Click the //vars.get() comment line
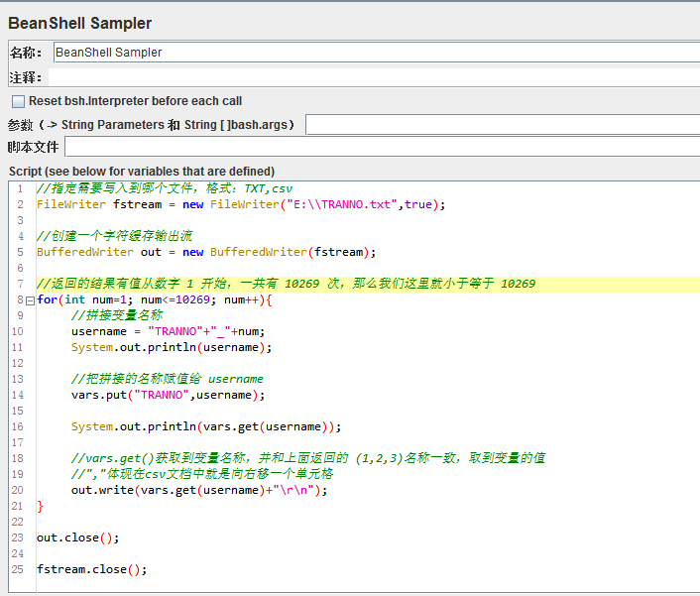Screen dimensions: 700x596 coord(308,458)
